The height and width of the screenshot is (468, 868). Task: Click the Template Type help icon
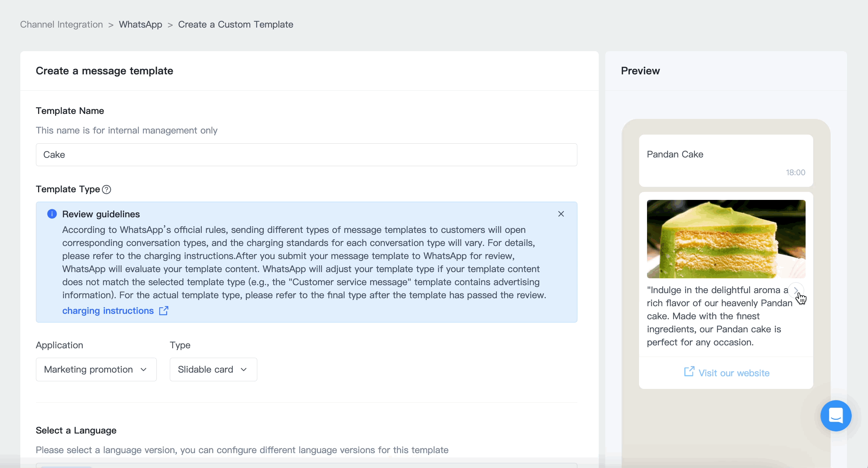[106, 189]
